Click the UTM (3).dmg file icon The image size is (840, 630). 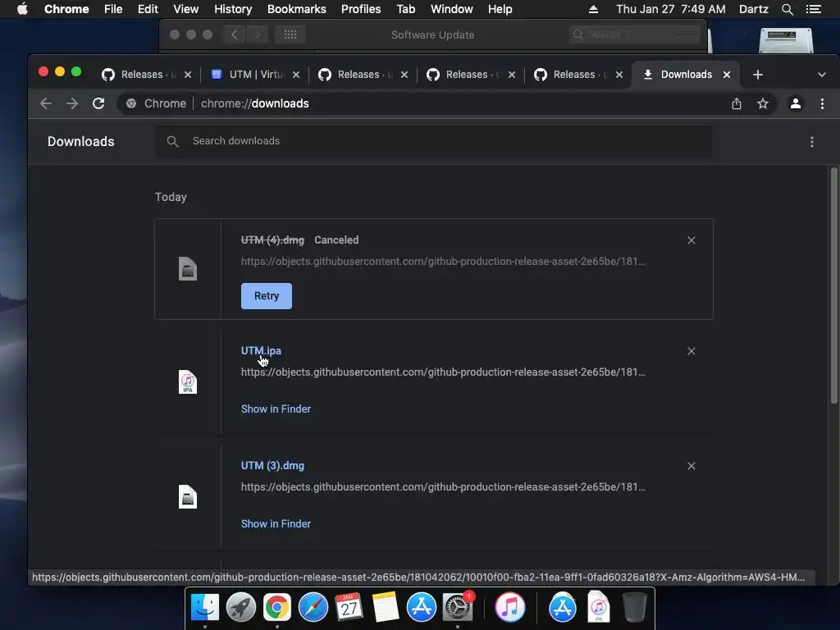[x=188, y=496]
